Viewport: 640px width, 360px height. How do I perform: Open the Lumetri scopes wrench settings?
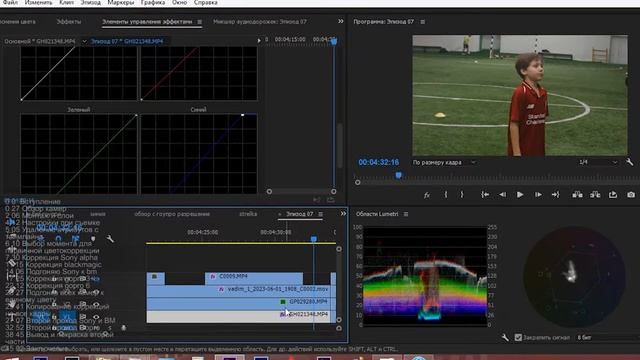[505, 338]
